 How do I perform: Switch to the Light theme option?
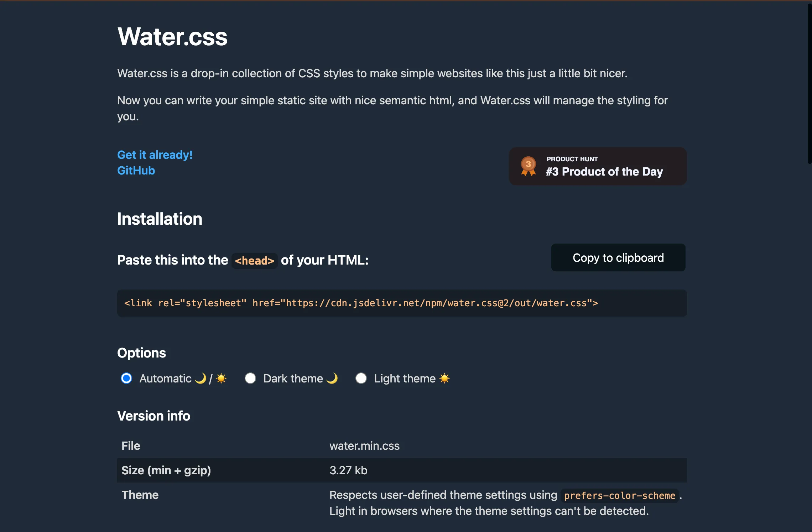point(361,379)
